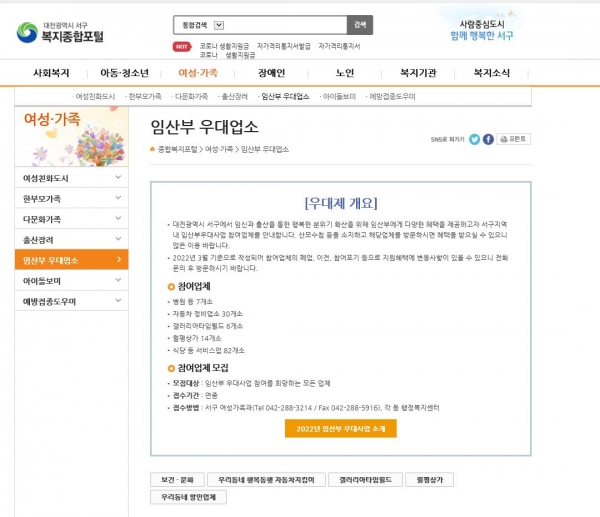The width and height of the screenshot is (600, 517).
Task: Select the 갤러리아타임월드 category button
Action: coord(365,479)
